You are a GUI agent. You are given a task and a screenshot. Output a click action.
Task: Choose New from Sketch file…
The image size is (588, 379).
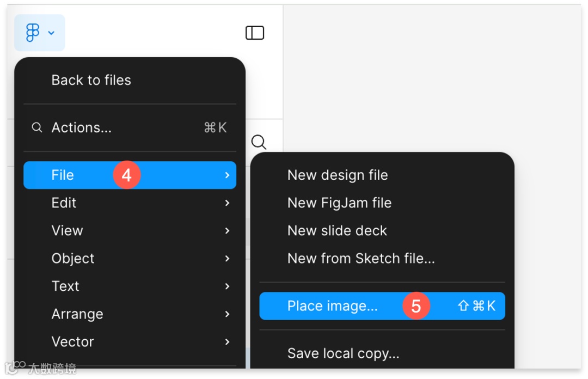(382, 259)
